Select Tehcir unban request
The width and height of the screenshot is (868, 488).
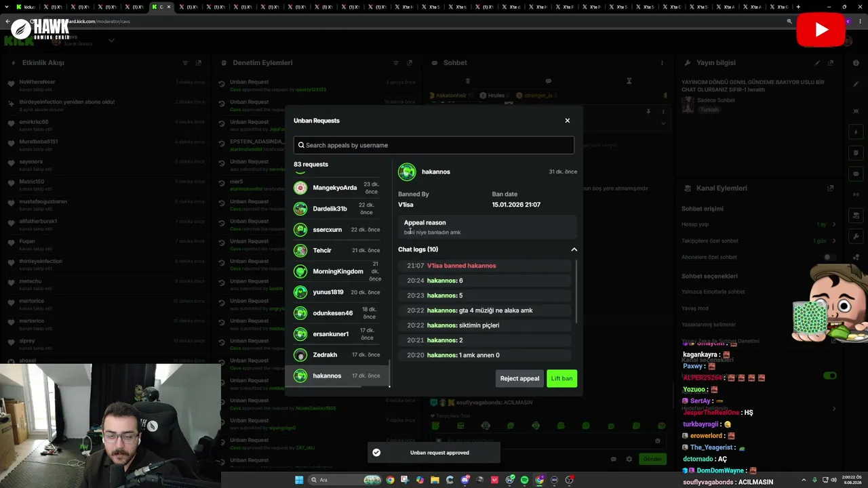337,251
